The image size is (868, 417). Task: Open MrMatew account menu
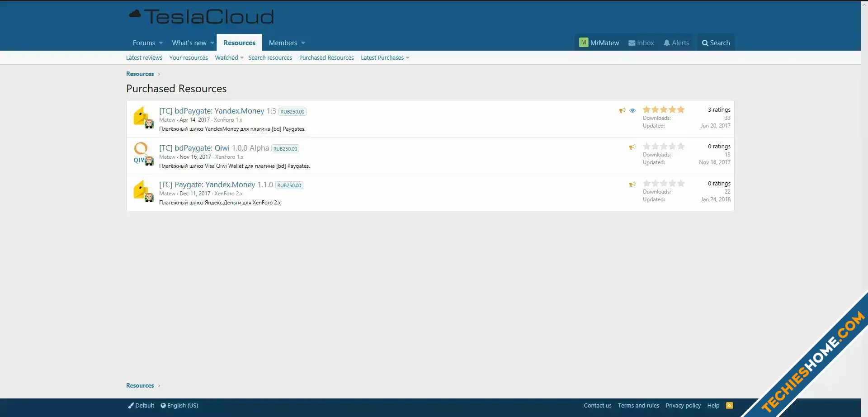pyautogui.click(x=599, y=43)
